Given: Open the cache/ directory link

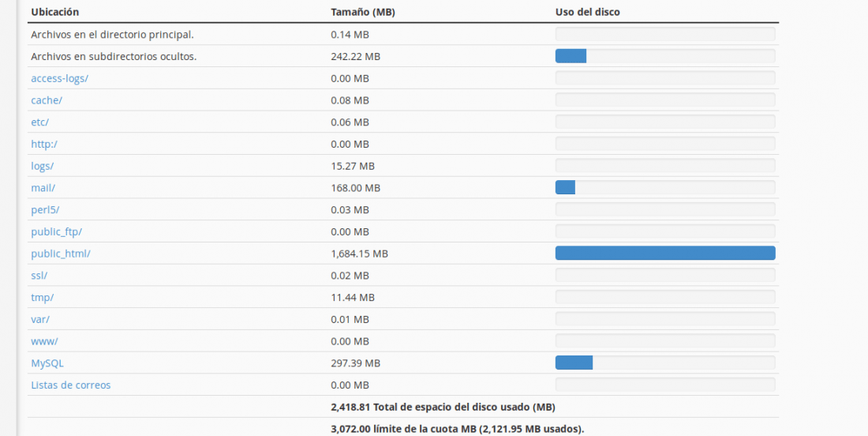Looking at the screenshot, I should coord(47,100).
